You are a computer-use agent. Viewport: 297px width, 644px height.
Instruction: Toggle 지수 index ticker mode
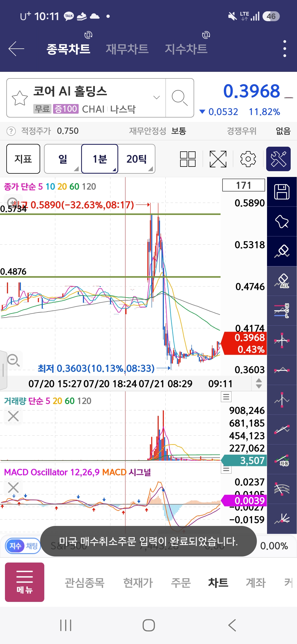(x=15, y=546)
